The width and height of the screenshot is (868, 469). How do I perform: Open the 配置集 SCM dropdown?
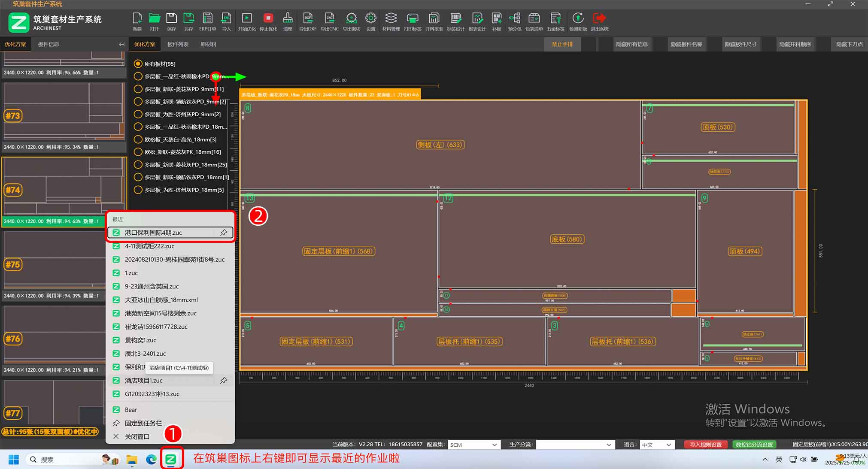tap(473, 445)
